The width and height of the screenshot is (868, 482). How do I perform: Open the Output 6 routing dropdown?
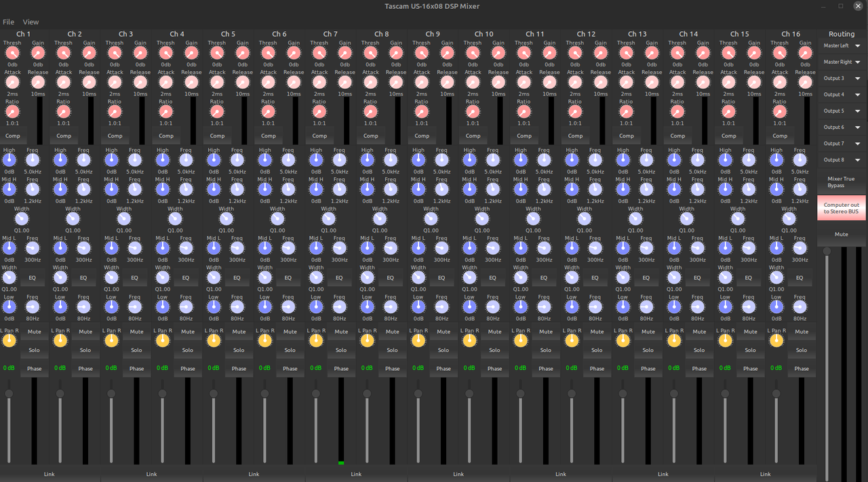coord(842,127)
